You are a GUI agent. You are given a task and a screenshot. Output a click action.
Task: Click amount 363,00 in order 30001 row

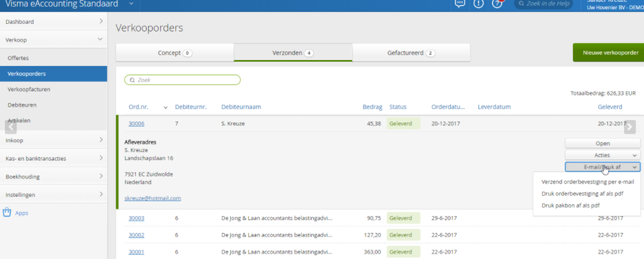tap(373, 252)
